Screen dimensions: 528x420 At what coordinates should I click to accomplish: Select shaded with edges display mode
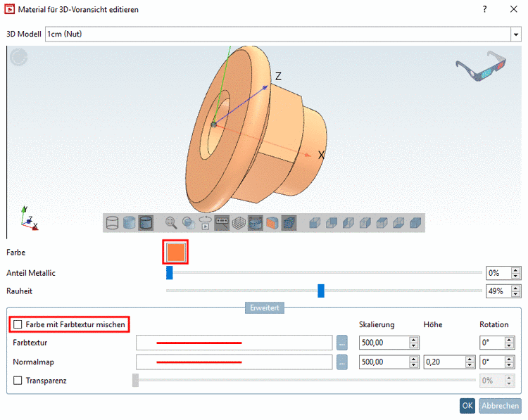coord(146,223)
